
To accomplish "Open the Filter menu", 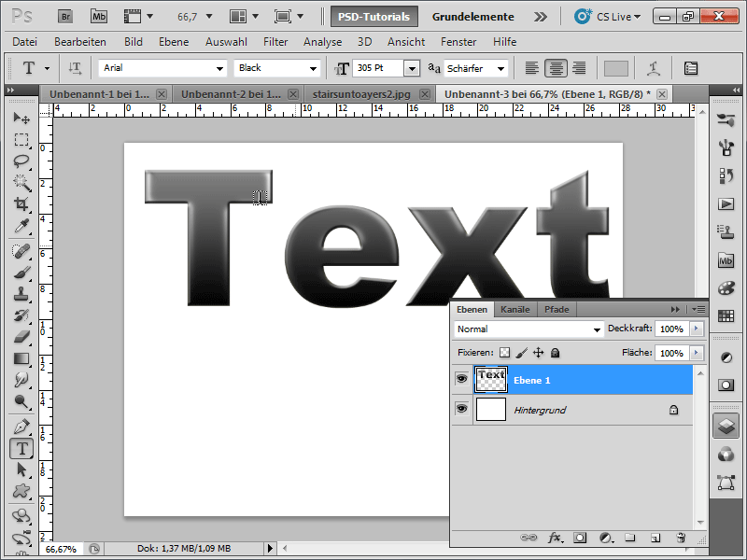I will point(275,42).
